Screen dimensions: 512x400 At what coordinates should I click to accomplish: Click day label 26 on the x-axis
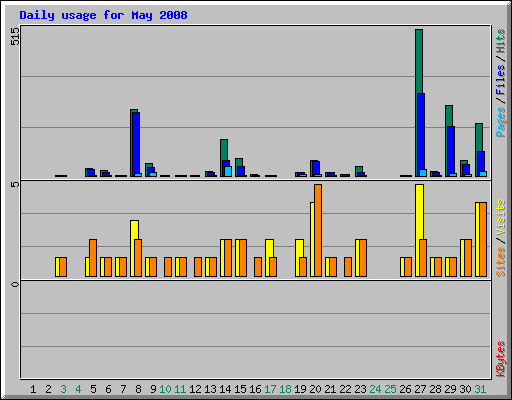pos(405,389)
